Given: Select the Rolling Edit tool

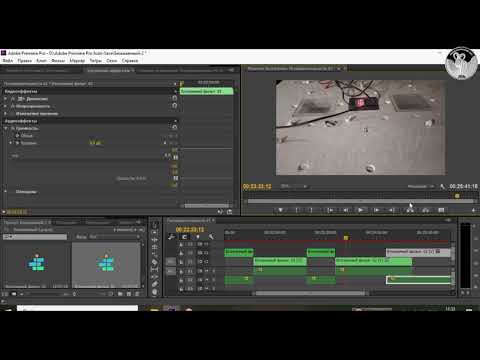Looking at the screenshot, I should click(x=155, y=247).
